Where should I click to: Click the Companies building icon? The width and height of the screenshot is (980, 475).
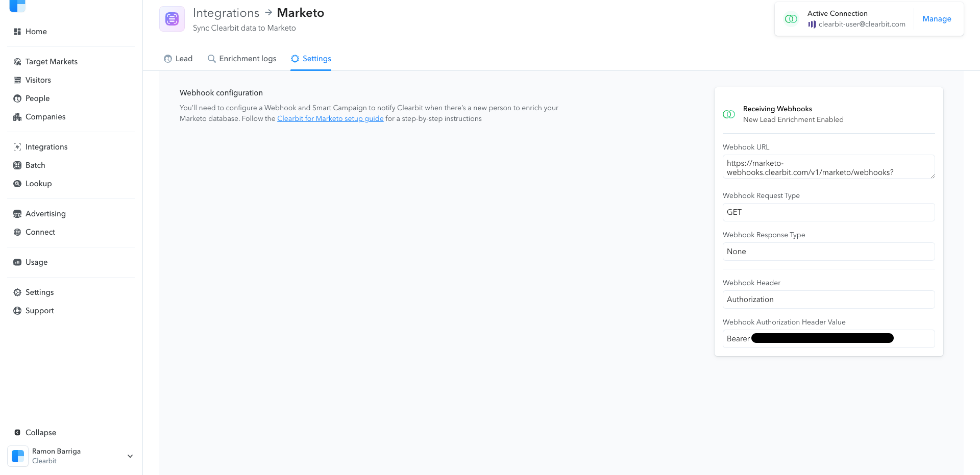click(17, 117)
